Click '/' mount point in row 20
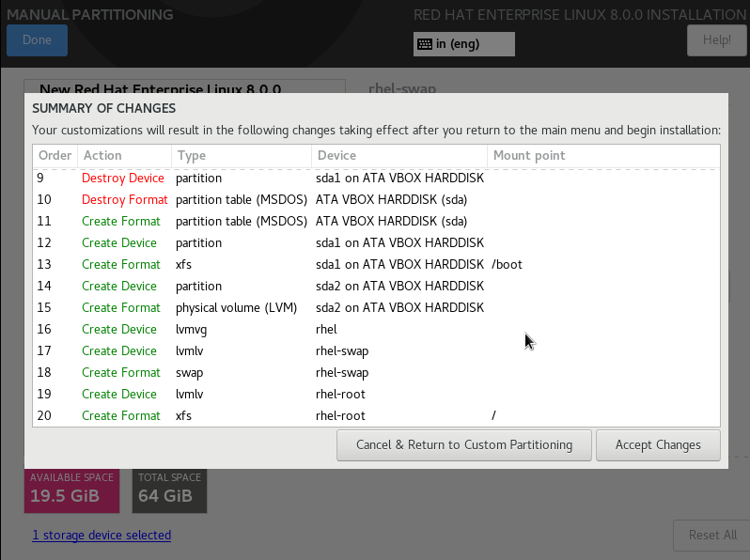This screenshot has width=750, height=560. tap(493, 415)
